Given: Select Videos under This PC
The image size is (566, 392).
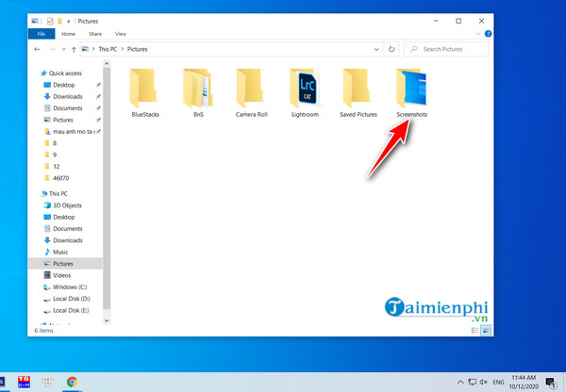Looking at the screenshot, I should (61, 275).
